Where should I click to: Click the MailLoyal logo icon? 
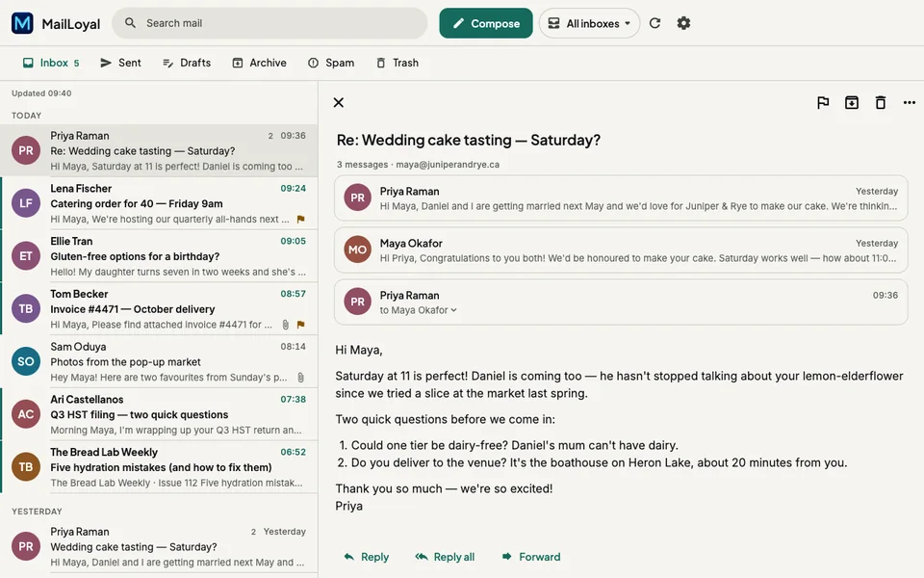[x=22, y=23]
